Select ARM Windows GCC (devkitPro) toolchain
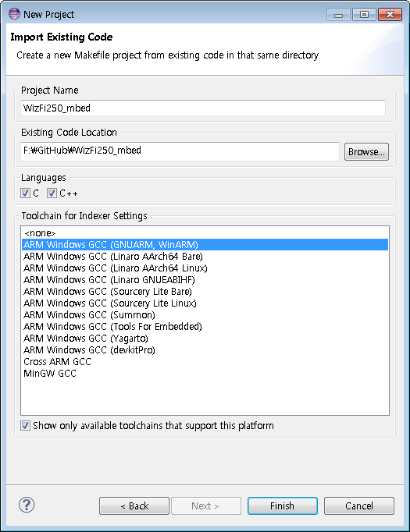Viewport: 410px width, 532px height. pyautogui.click(x=205, y=349)
